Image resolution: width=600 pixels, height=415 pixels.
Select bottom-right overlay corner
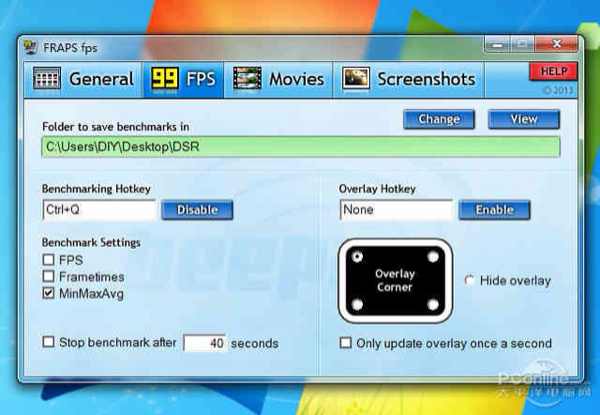click(433, 305)
